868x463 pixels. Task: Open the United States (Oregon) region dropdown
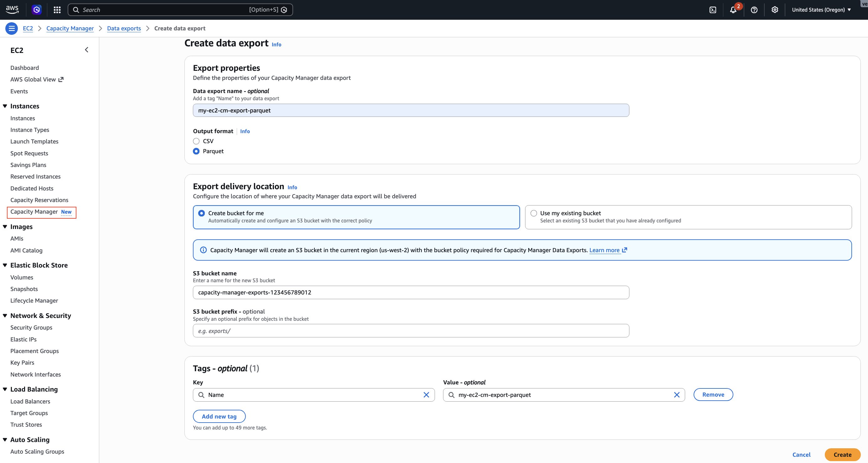tap(822, 10)
